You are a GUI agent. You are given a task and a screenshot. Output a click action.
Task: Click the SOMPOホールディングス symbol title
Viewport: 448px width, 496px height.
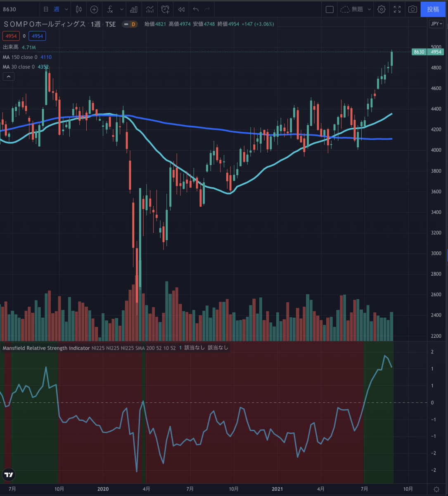[45, 24]
